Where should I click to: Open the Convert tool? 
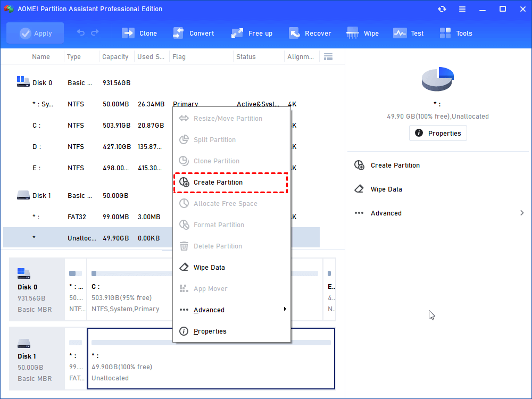pyautogui.click(x=194, y=33)
